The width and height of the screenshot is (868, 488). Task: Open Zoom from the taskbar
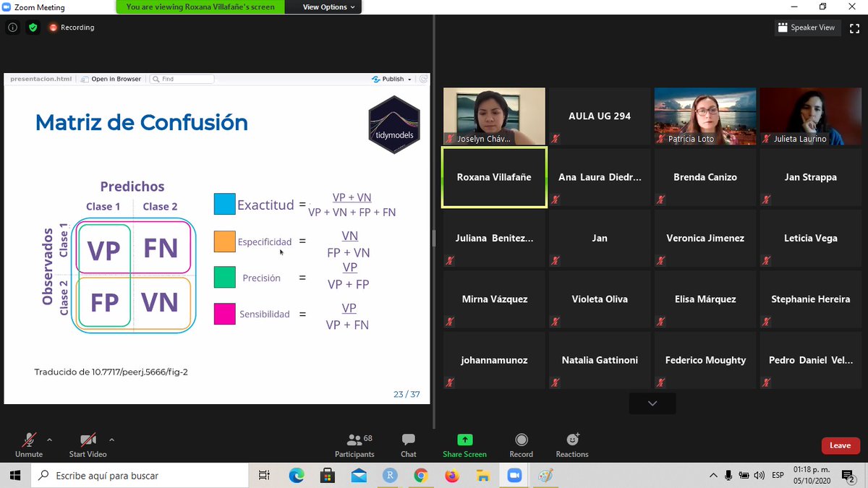coord(514,475)
